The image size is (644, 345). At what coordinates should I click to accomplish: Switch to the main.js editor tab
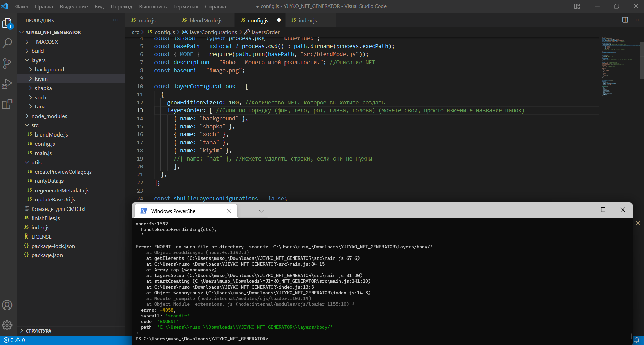pyautogui.click(x=151, y=20)
